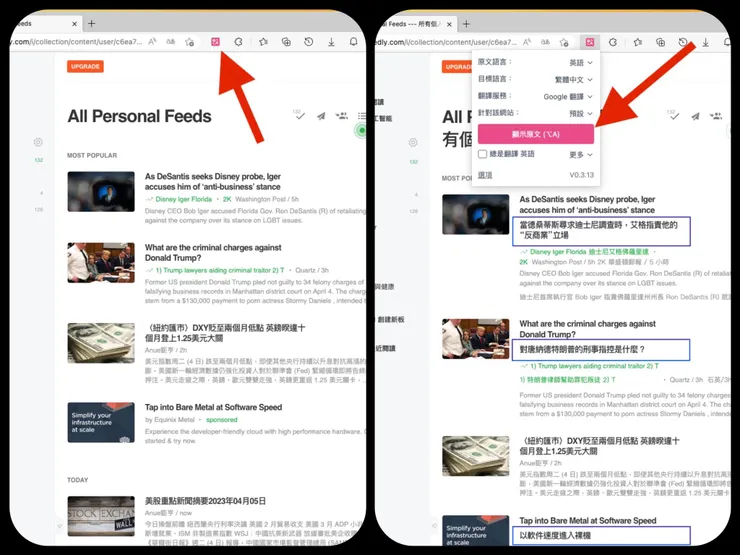Open the Downloads icon in the right browser toolbar
The image size is (740, 555).
tap(706, 42)
